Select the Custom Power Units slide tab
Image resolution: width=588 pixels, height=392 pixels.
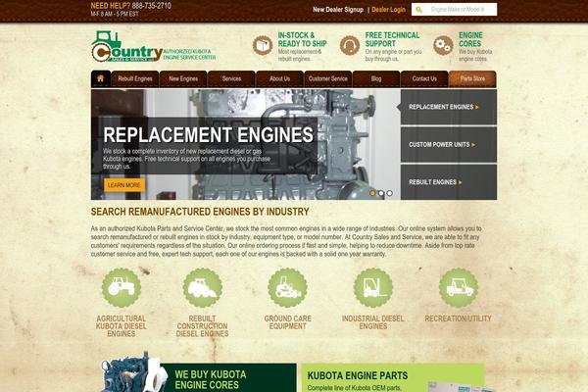[x=449, y=144]
